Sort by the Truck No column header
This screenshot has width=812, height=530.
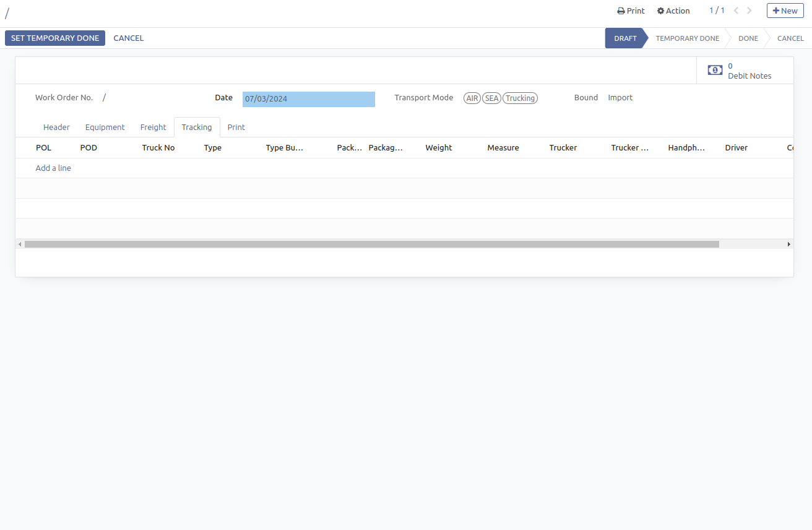point(158,148)
